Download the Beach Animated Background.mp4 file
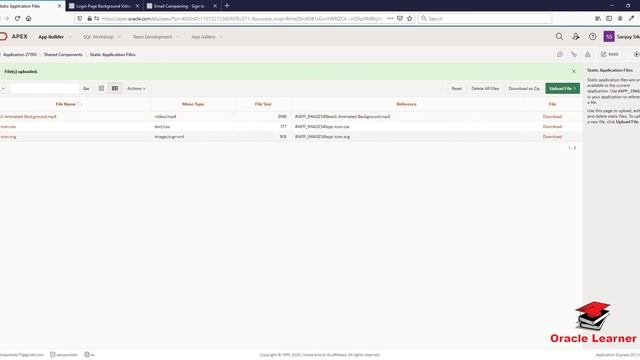 click(x=552, y=116)
